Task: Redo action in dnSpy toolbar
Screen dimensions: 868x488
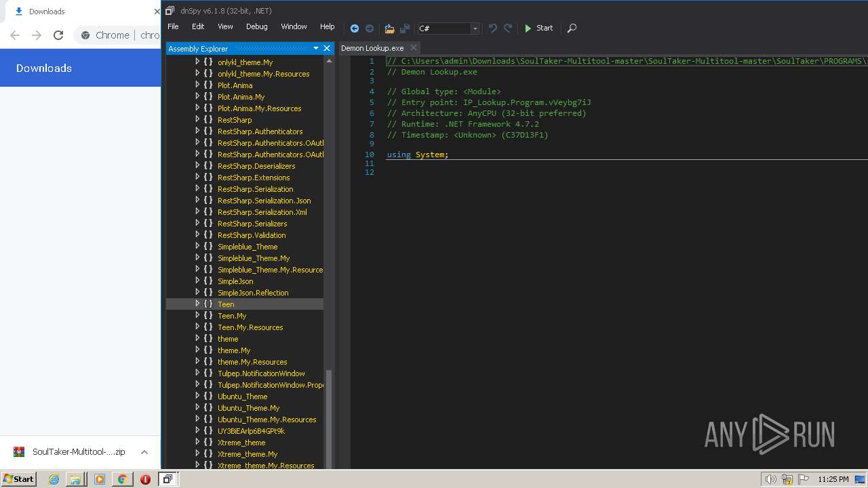Action: [508, 28]
